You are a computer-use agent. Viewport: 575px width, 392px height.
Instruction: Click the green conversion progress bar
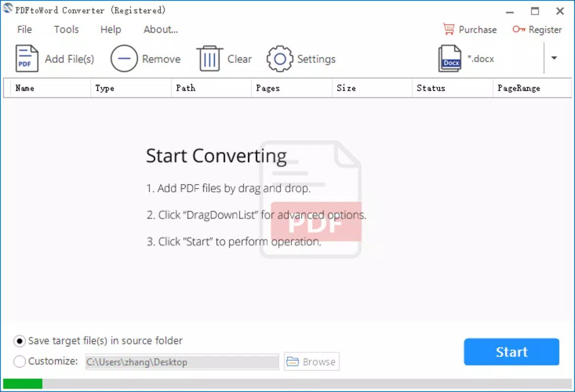[23, 384]
